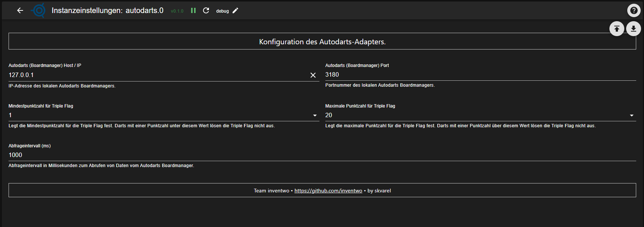Screen dimensions: 644x227
Task: Follow the github.com/inventwo link
Action: pos(328,191)
